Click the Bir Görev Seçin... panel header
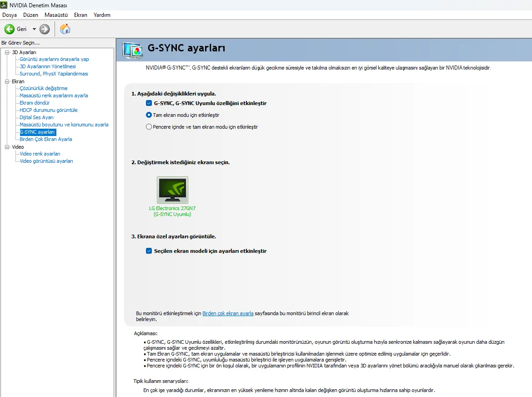532x397 pixels. tap(20, 43)
